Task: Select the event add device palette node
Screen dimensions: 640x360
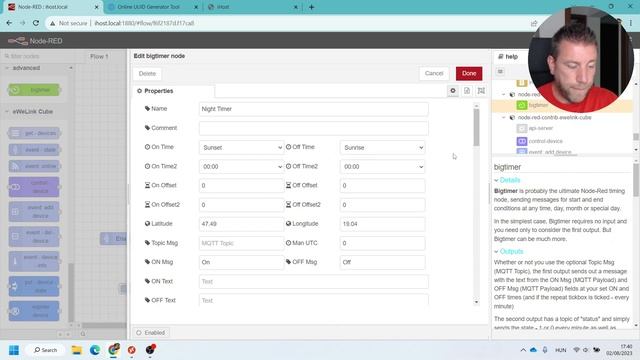Action: coord(34,212)
